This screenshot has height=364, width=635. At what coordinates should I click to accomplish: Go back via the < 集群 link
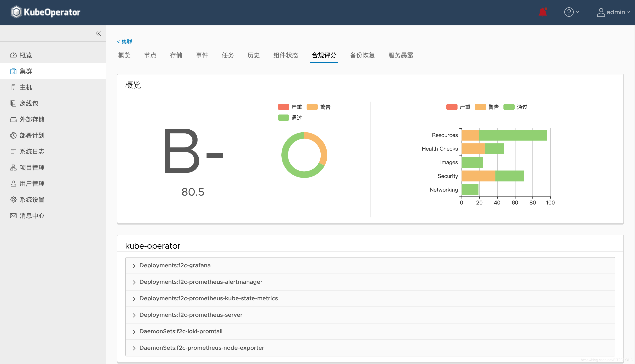124,42
